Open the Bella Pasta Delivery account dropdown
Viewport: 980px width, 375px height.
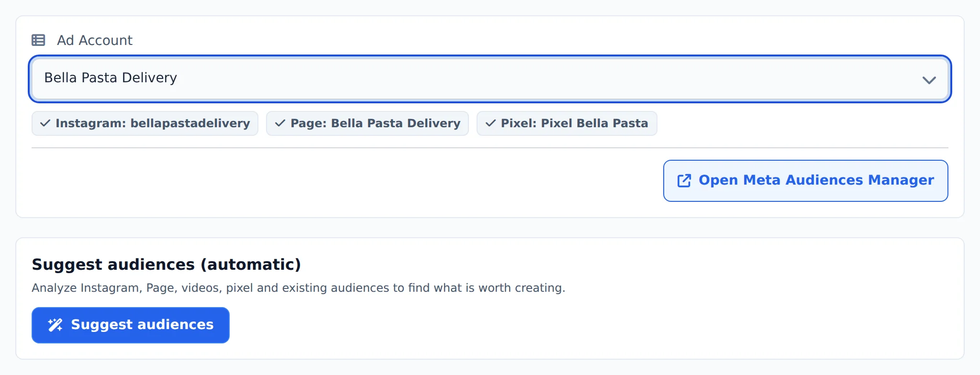(490, 79)
